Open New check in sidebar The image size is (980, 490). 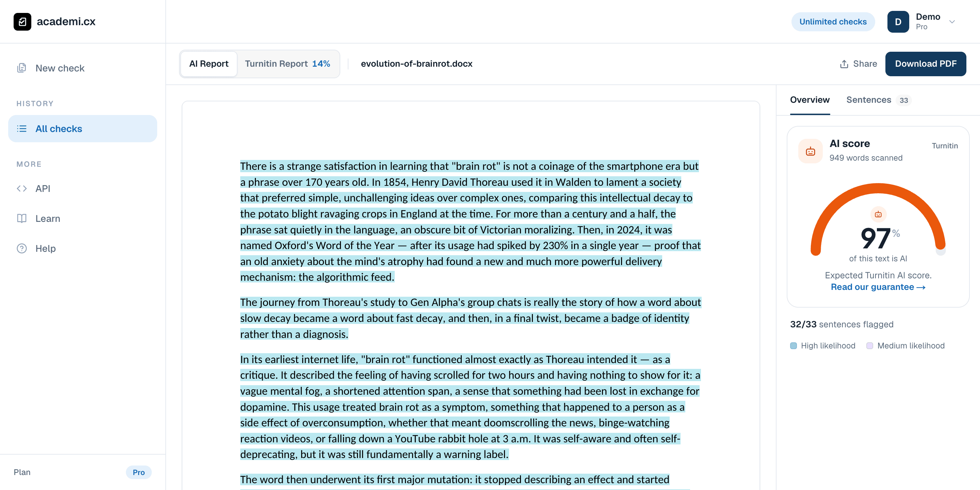pyautogui.click(x=82, y=68)
